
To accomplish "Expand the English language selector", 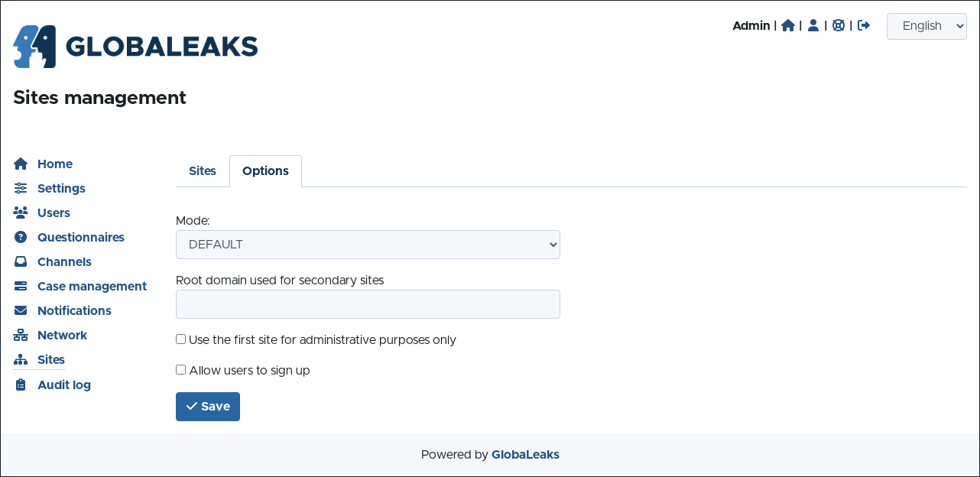I will (926, 26).
